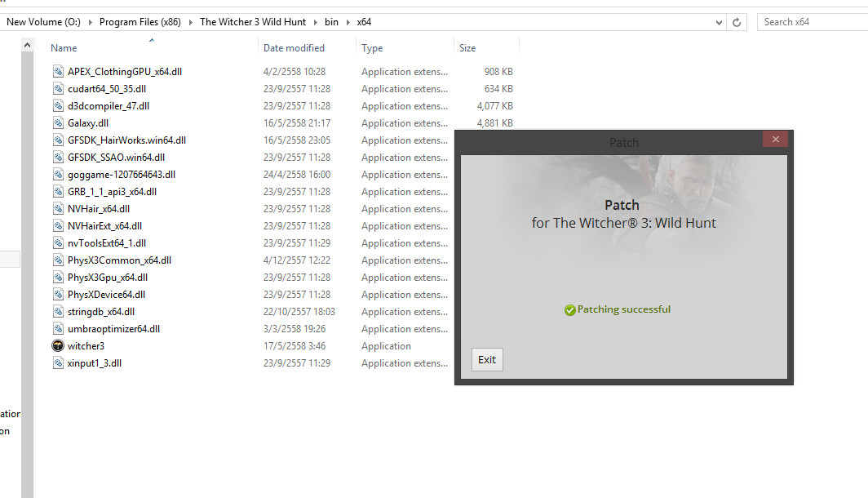Click the PhysXDevice64.dll file icon
This screenshot has width=868, height=498.
tap(58, 295)
